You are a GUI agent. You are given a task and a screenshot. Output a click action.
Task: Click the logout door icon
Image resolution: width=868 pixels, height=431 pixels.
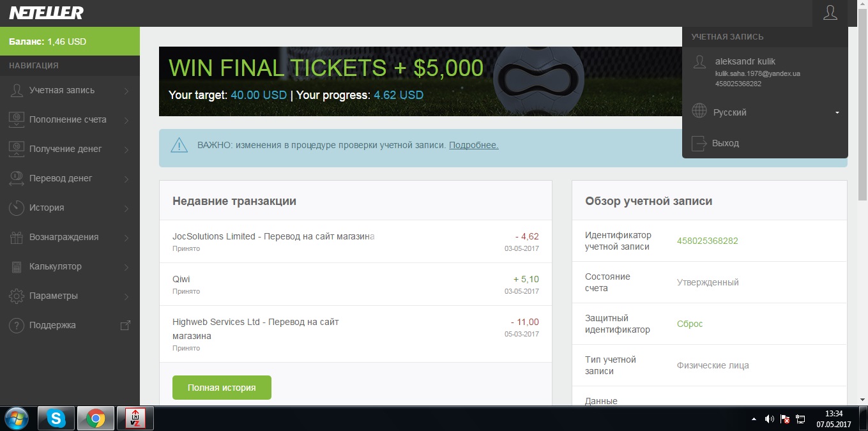[x=699, y=143]
